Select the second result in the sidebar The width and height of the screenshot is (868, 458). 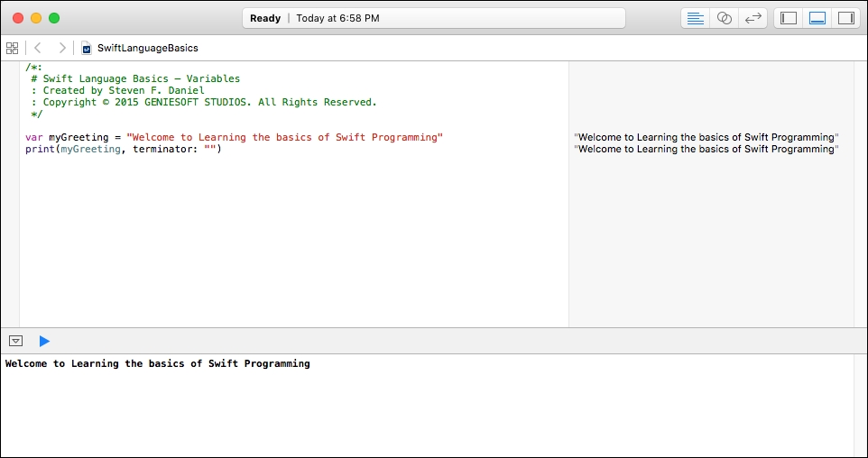(x=706, y=150)
